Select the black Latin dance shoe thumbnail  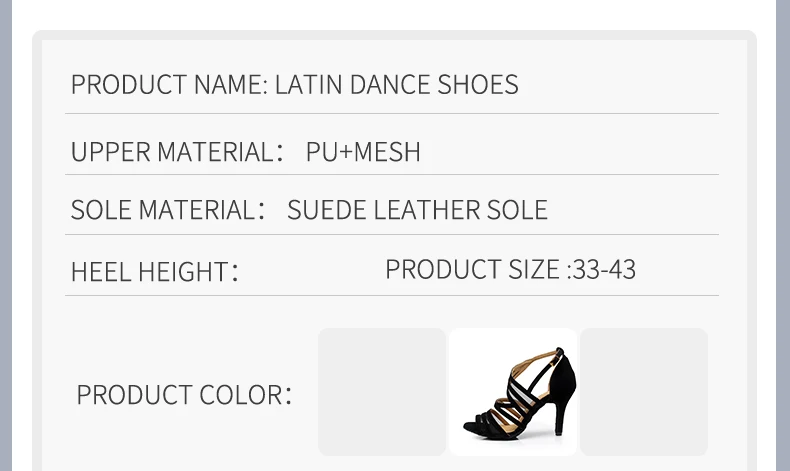click(x=513, y=392)
